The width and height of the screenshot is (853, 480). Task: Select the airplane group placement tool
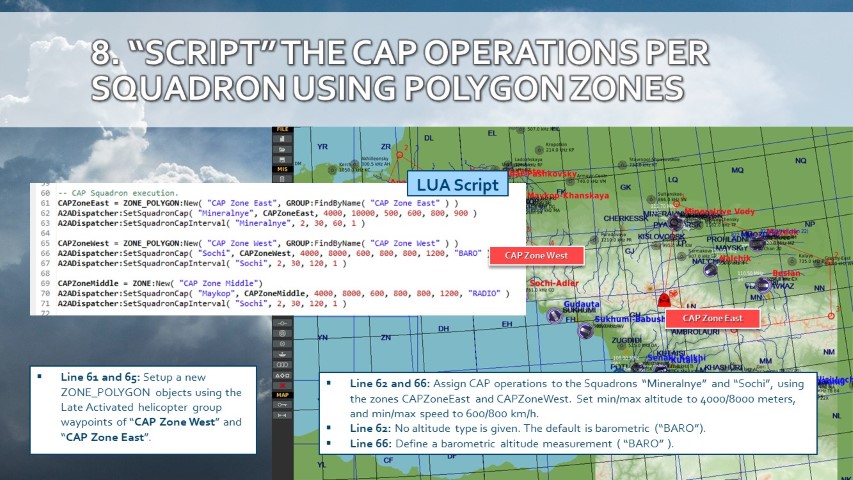pyautogui.click(x=283, y=325)
